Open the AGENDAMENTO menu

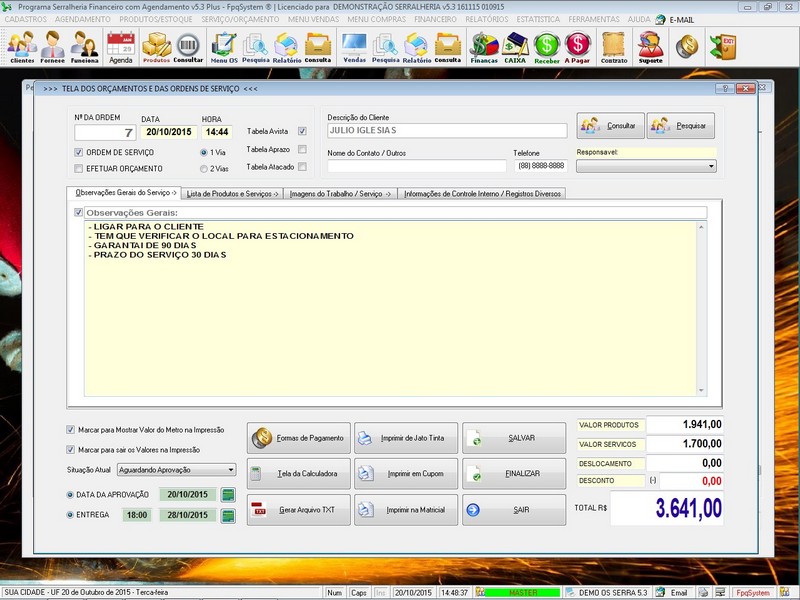point(83,19)
